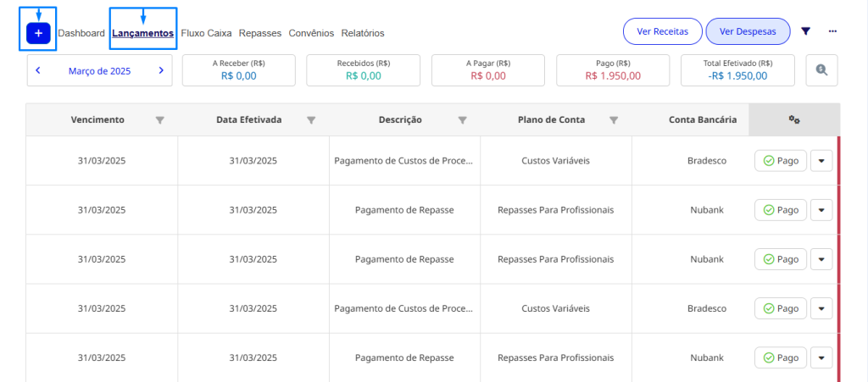Screen dimensions: 868x382
Task: Go to previous month arrow
Action: (38, 71)
